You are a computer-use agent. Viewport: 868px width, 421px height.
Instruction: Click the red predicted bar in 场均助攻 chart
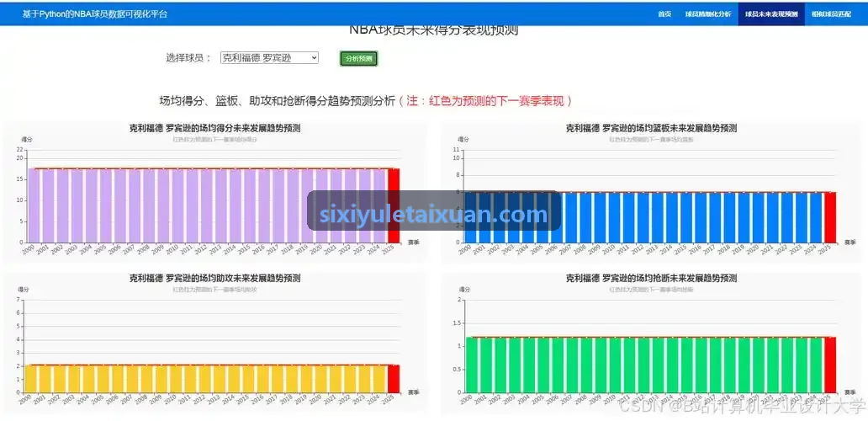(394, 379)
